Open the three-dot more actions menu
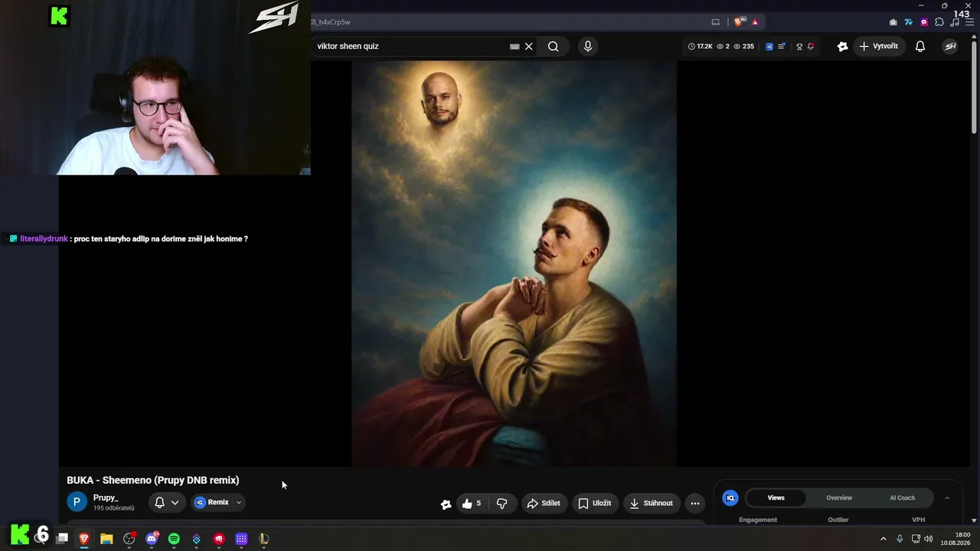 (x=694, y=503)
